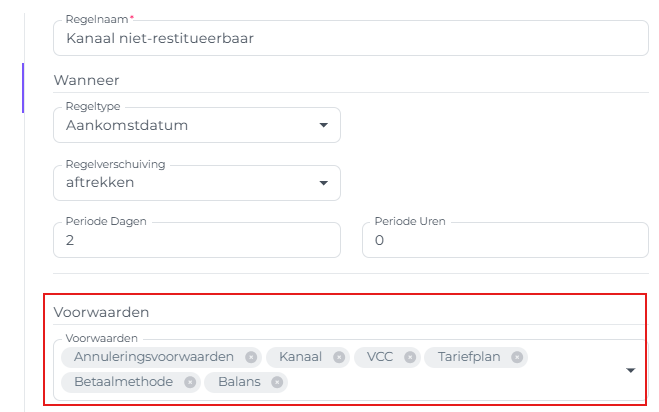Remove the Balans chip
659x412 pixels.
pos(277,382)
